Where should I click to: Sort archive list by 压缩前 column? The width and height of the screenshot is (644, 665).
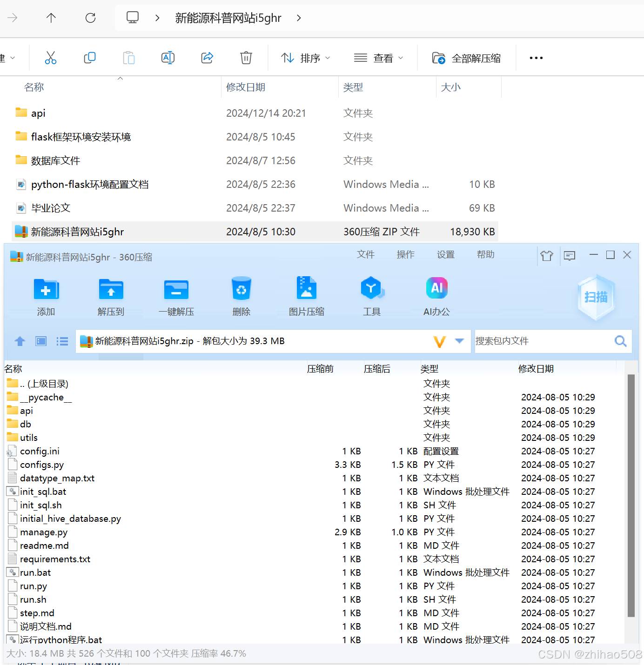click(x=320, y=369)
